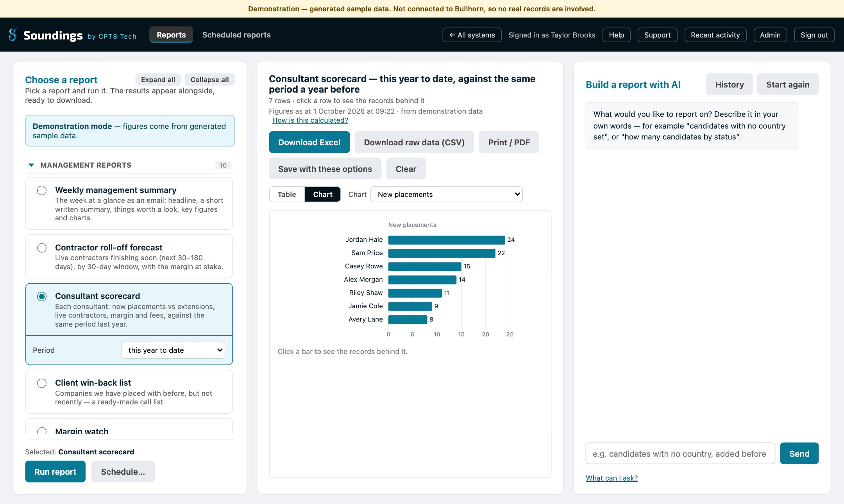Open the Support page
The height and width of the screenshot is (504, 844).
658,35
